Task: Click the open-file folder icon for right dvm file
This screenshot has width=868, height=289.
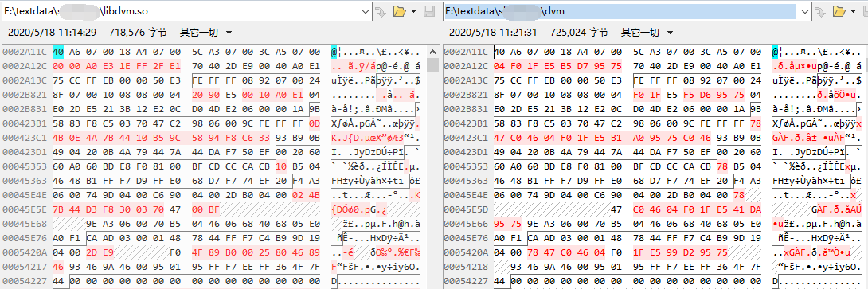Action: point(840,10)
